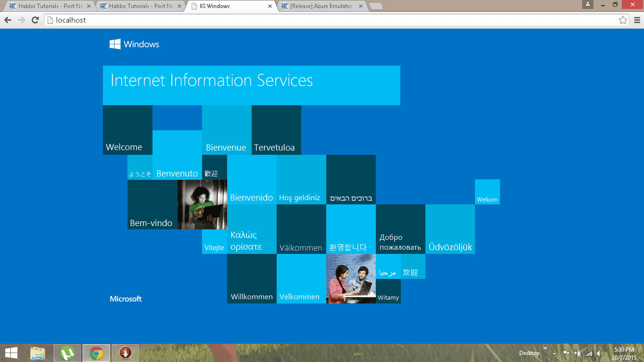
Task: Open the Windows Start button
Action: pos(11,353)
